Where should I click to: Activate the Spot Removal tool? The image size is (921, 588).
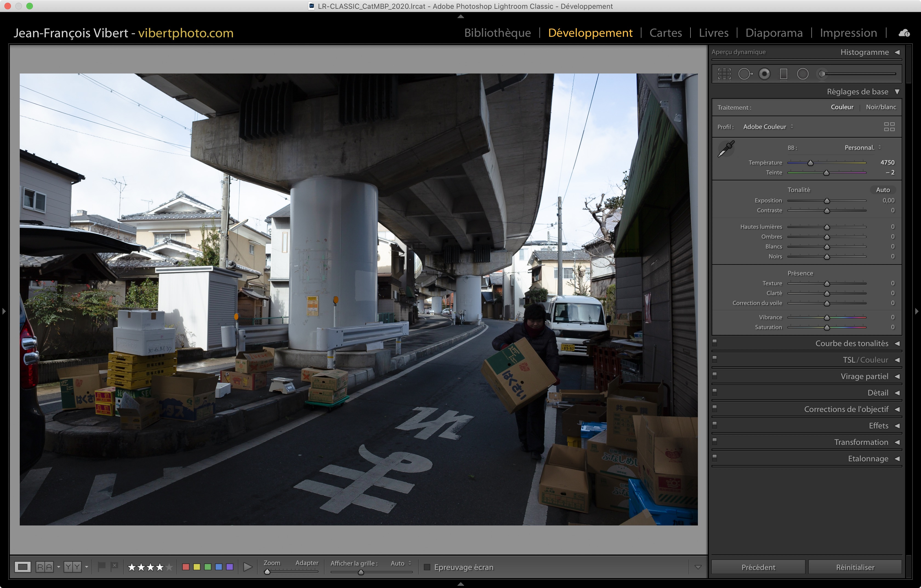pyautogui.click(x=744, y=74)
